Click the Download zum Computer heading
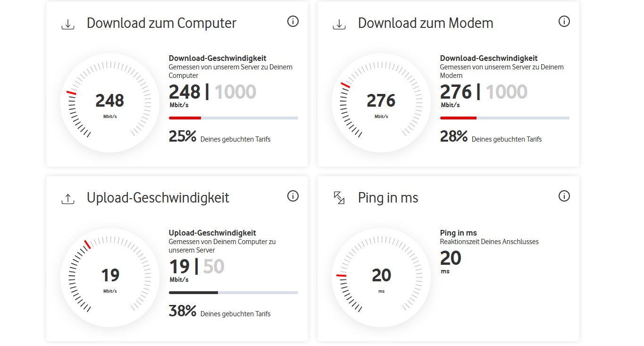This screenshot has width=644, height=346. pyautogui.click(x=161, y=23)
